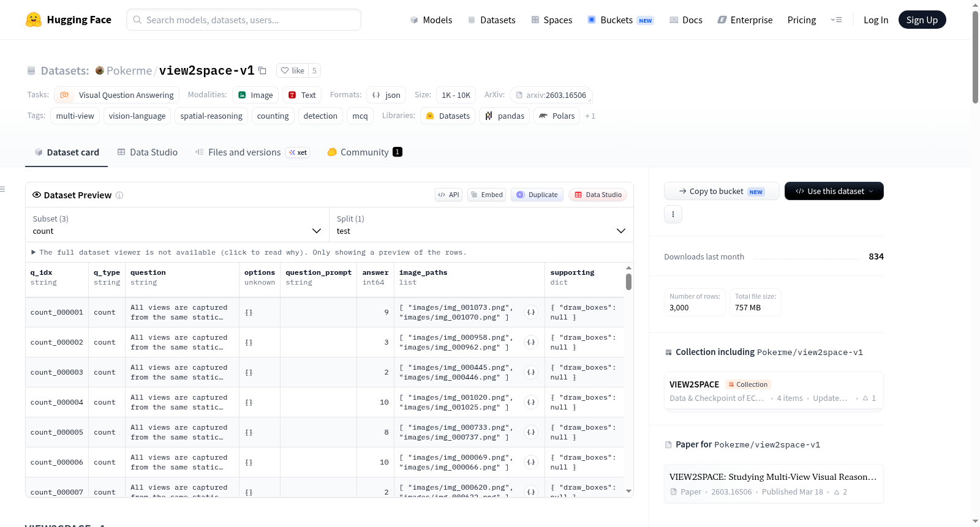Expand JSON cell for count_000003 image_paths
The width and height of the screenshot is (980, 527).
[x=531, y=372]
